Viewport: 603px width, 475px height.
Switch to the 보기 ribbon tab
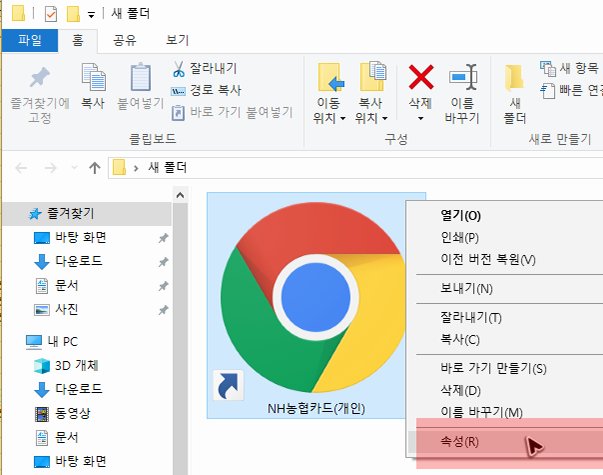[x=177, y=40]
